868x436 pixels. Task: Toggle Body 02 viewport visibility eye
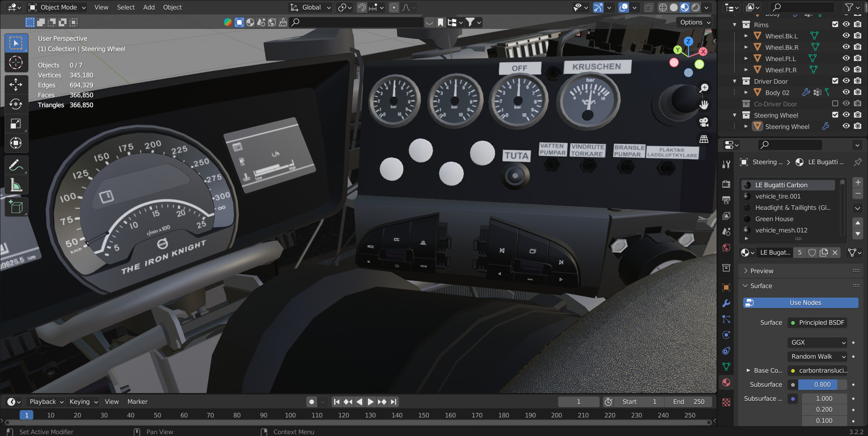pyautogui.click(x=846, y=92)
